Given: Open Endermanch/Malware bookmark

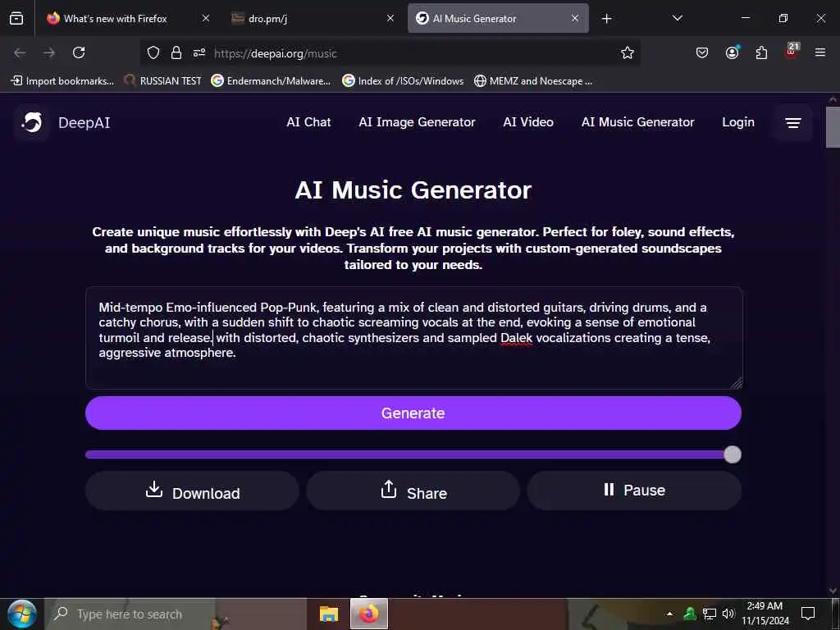Looking at the screenshot, I should point(271,81).
